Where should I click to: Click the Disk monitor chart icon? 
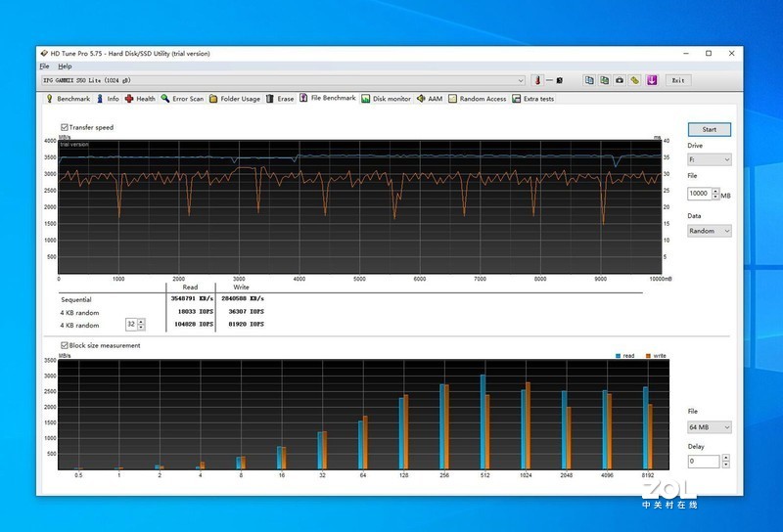point(365,99)
